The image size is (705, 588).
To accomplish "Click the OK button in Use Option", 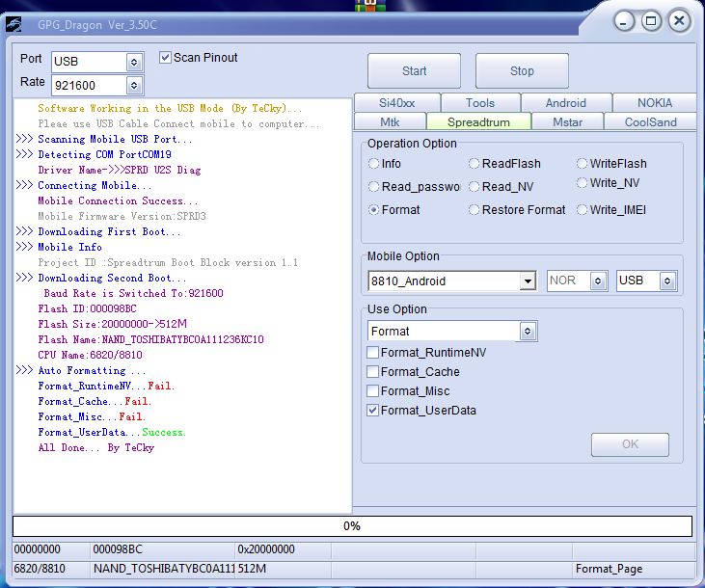I will [x=630, y=444].
